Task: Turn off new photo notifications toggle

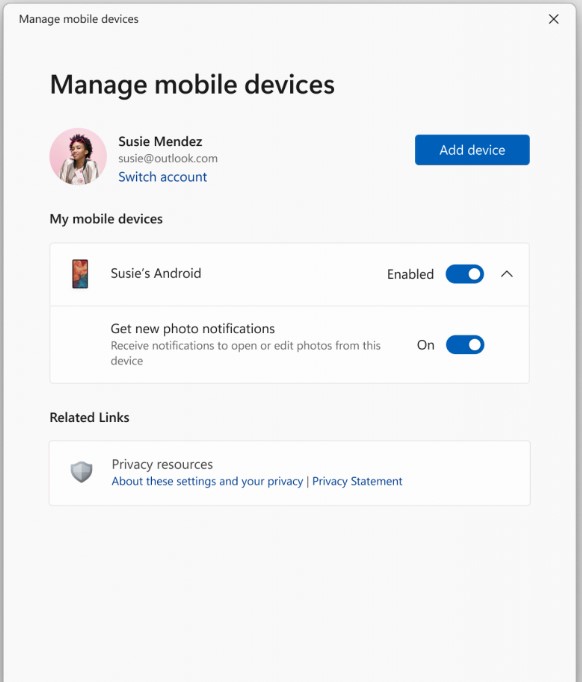Action: click(x=465, y=344)
